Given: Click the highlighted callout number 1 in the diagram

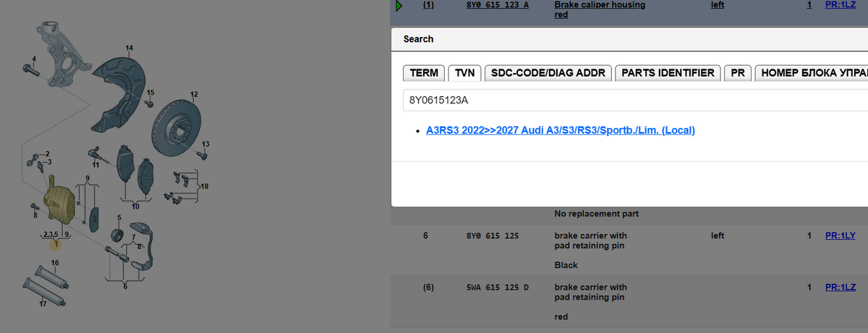Looking at the screenshot, I should point(55,245).
